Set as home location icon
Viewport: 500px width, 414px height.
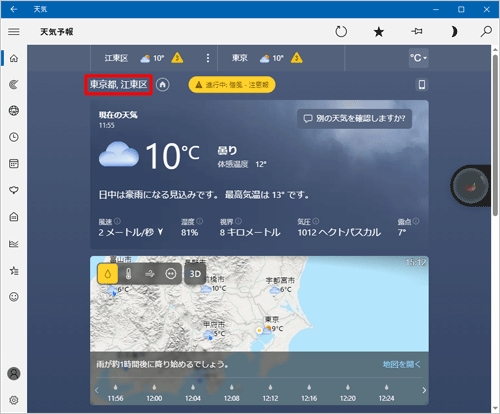(163, 85)
